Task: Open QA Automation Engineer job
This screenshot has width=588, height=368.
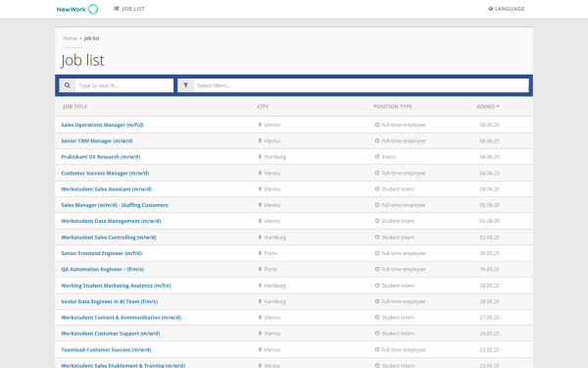Action: click(102, 269)
